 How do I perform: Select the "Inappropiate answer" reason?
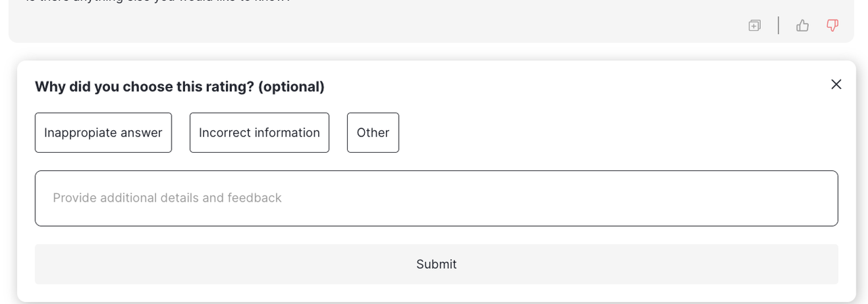pos(103,132)
